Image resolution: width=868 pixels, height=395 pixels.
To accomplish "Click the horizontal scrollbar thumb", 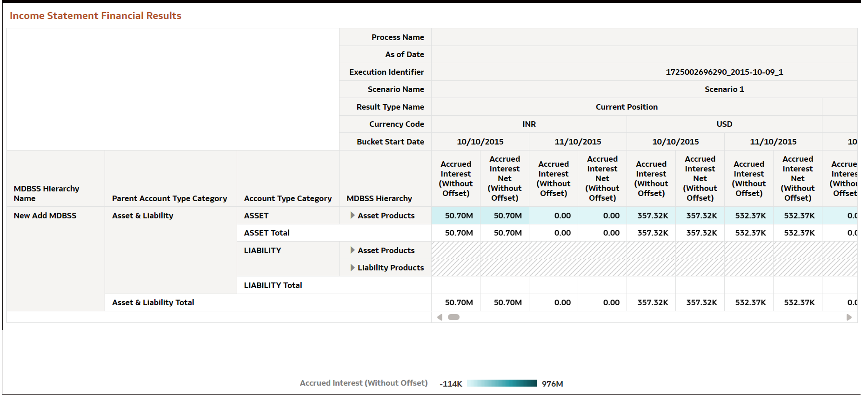I will tap(454, 317).
